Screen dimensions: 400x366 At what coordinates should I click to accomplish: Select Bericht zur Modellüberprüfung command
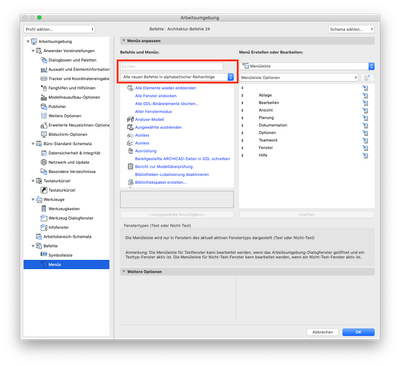coord(164,166)
